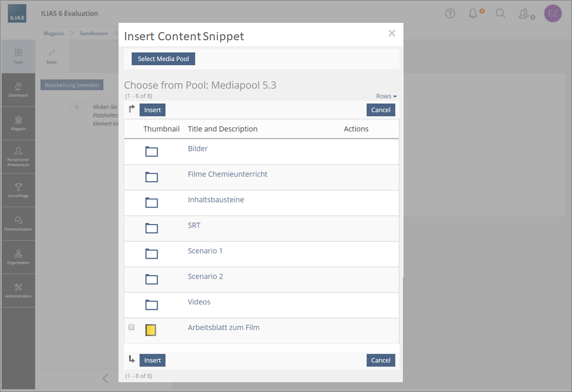The image size is (572, 392).
Task: Click the search magnifier icon
Action: coord(501,14)
